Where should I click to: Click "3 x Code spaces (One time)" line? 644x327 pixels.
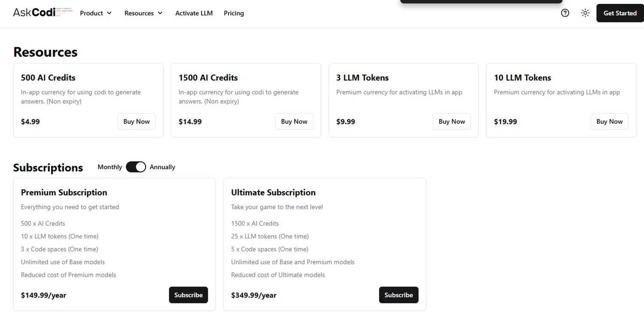[59, 249]
